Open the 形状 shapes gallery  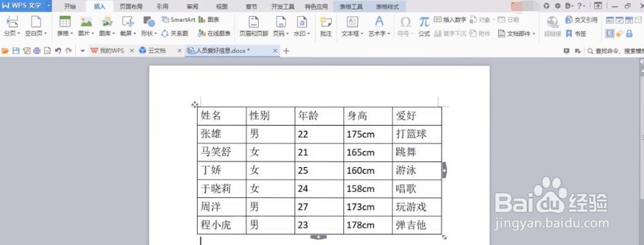(149, 26)
